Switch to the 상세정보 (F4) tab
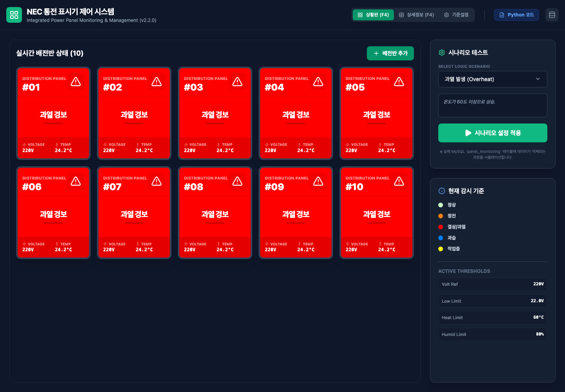565x392 pixels. click(416, 15)
